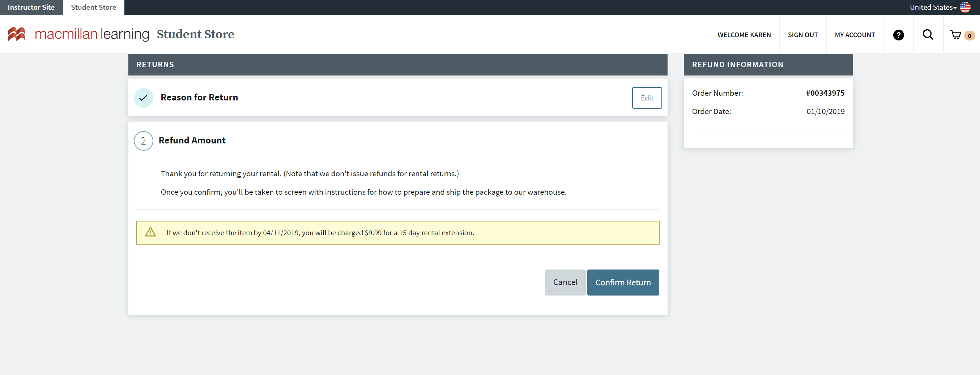980x375 pixels.
Task: Open search with the magnifying glass icon
Action: coord(928,35)
